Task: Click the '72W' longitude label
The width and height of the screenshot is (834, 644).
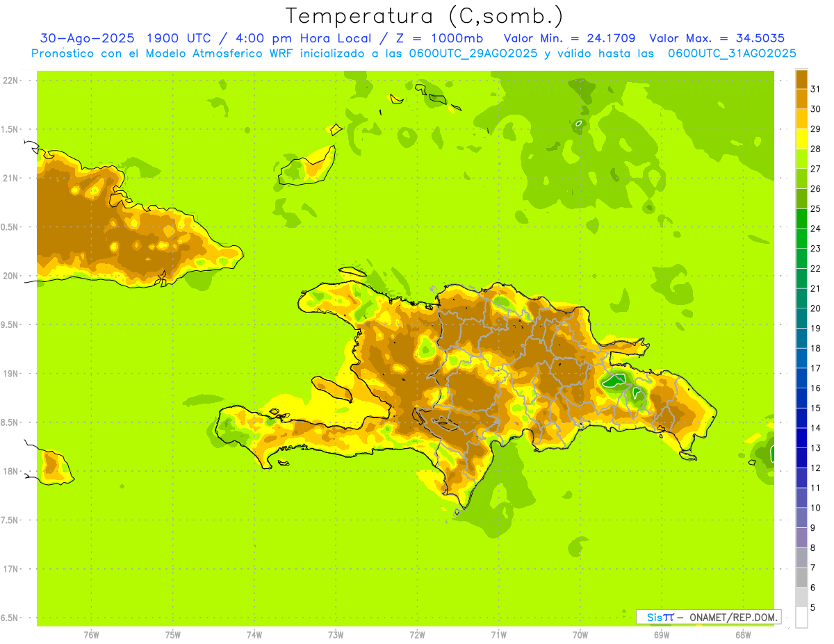Action: 417,635
